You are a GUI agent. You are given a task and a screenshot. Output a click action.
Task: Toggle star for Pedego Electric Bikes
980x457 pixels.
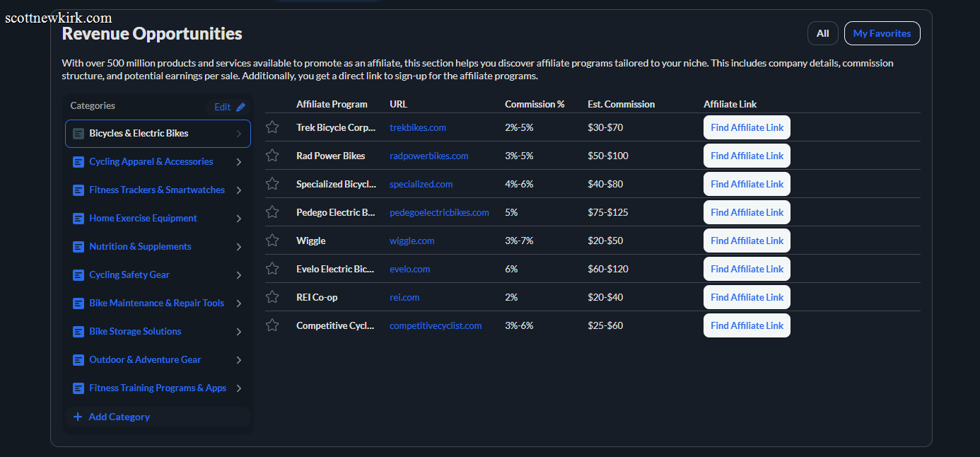pyautogui.click(x=272, y=212)
